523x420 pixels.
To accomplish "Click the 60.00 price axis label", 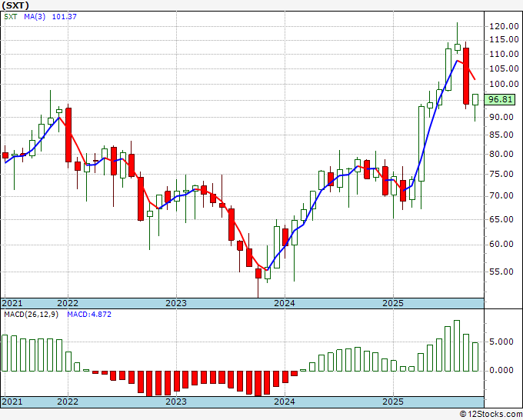I will tap(501, 244).
